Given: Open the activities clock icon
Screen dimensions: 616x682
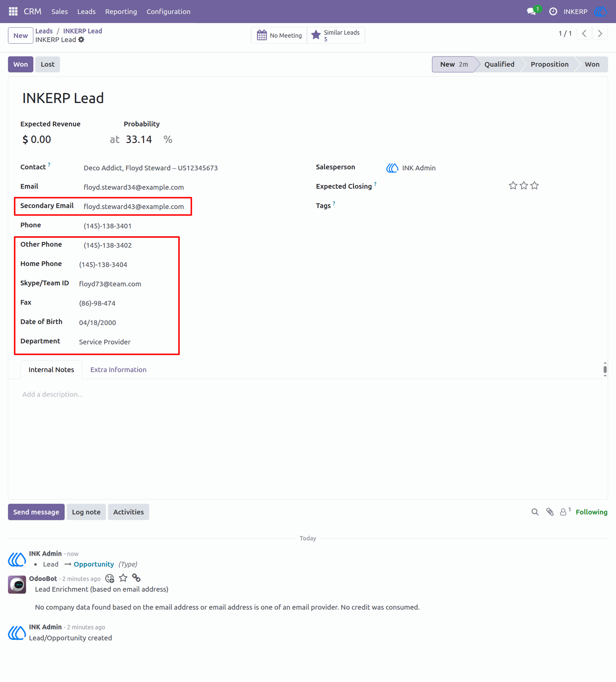Looking at the screenshot, I should [553, 11].
